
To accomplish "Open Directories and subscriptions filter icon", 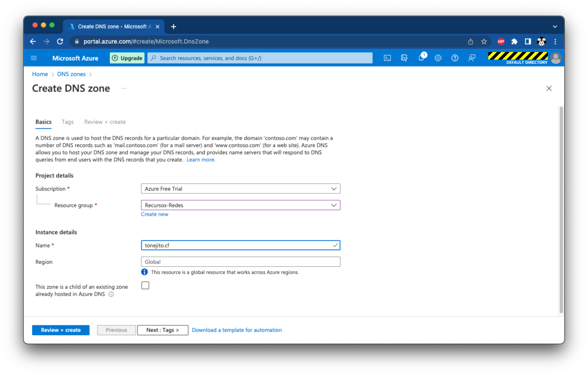I will click(404, 58).
